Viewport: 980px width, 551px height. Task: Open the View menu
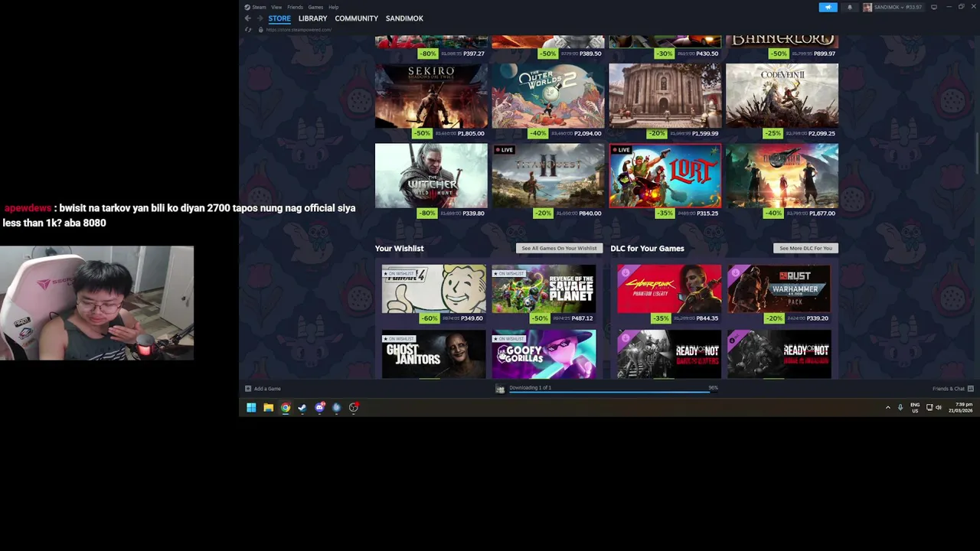coord(276,7)
